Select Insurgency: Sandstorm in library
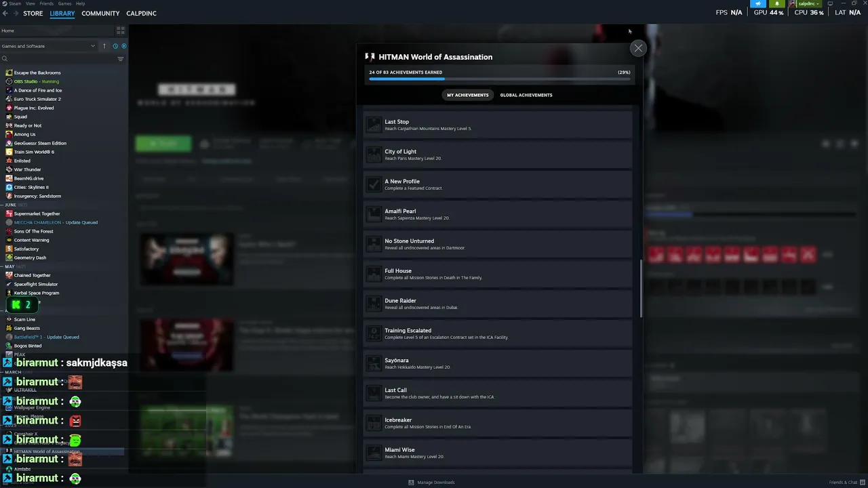 37,196
